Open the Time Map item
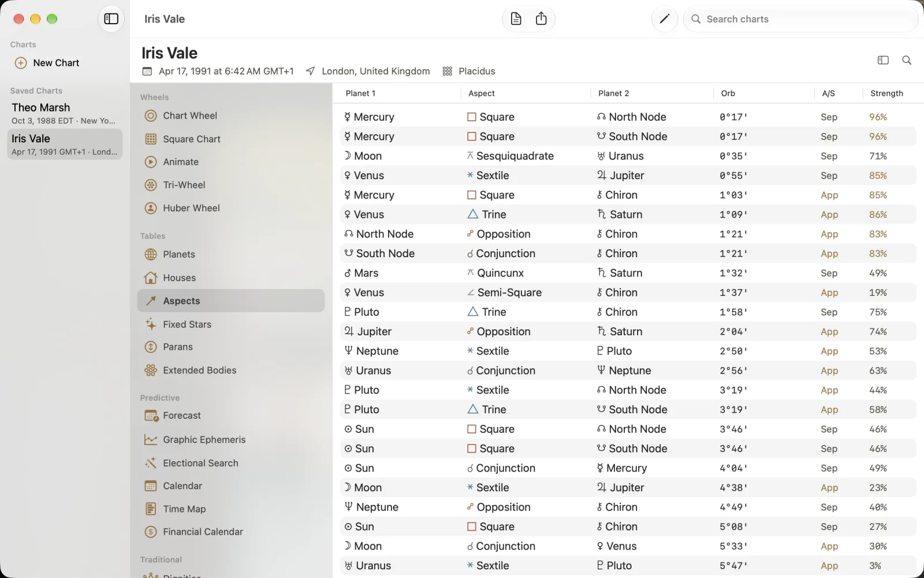Screen dimensions: 924x578 231,509
